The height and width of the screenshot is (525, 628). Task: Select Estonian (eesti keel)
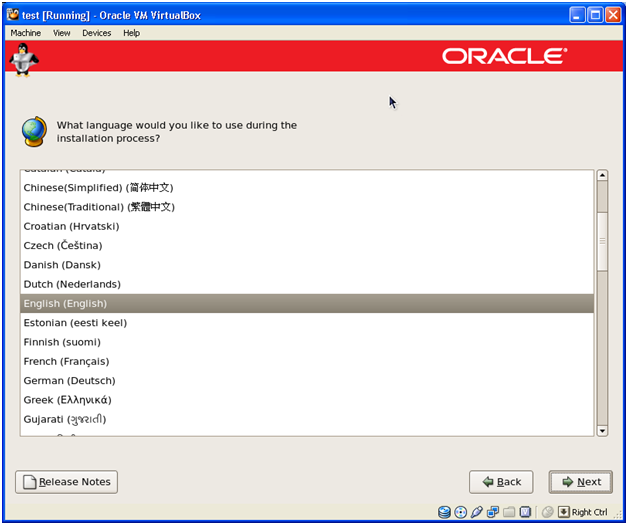coord(307,323)
